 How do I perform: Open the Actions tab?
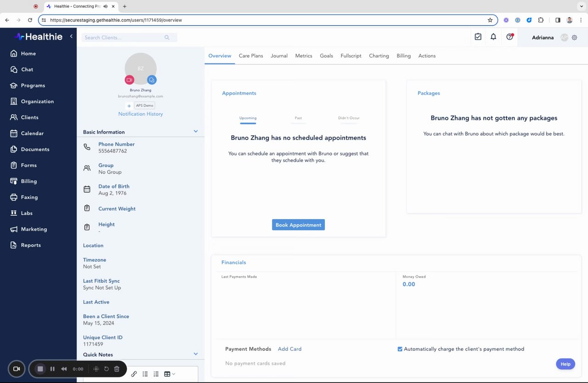(427, 56)
